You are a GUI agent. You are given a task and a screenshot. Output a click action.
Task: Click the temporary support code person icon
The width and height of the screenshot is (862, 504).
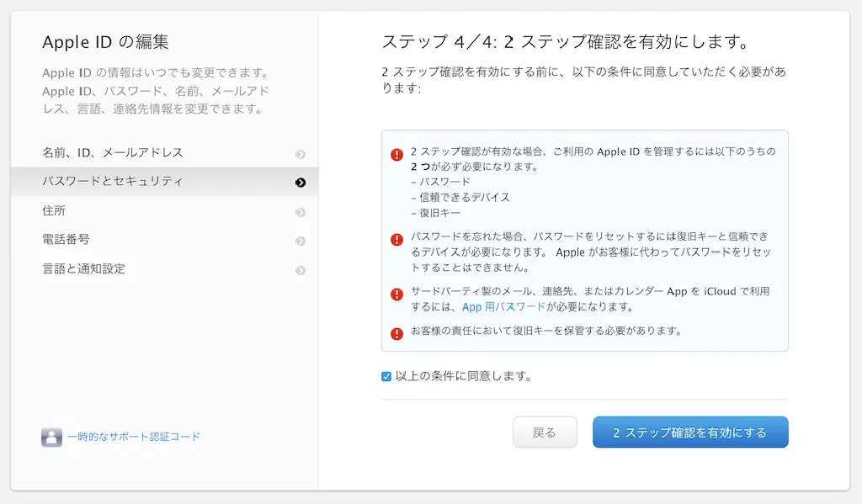[51, 437]
